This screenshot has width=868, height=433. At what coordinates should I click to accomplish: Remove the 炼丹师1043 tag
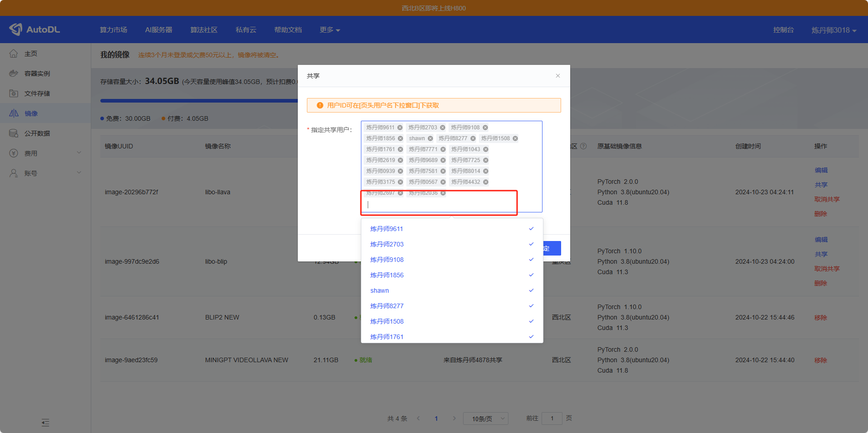pyautogui.click(x=486, y=149)
